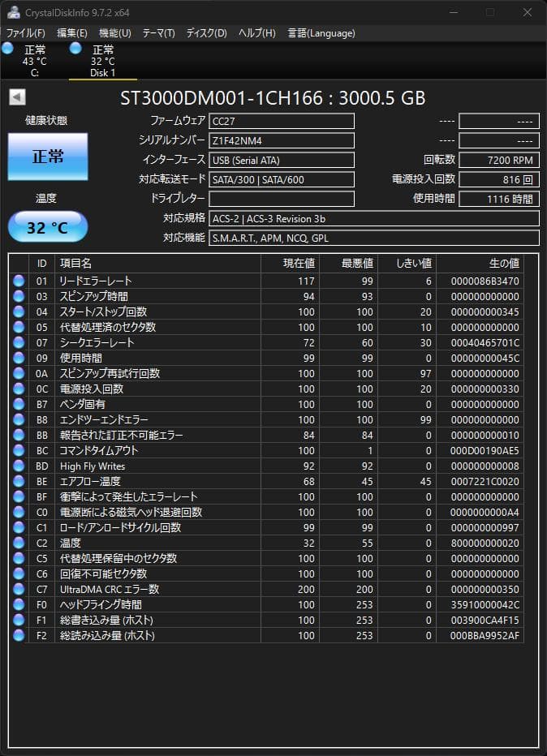Open the ファイル(F) menu
This screenshot has width=547, height=756.
26,32
